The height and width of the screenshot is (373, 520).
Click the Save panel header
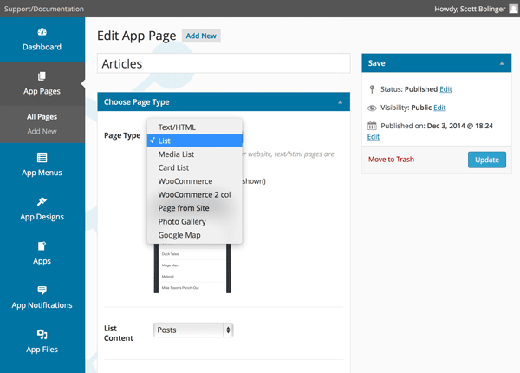(436, 63)
